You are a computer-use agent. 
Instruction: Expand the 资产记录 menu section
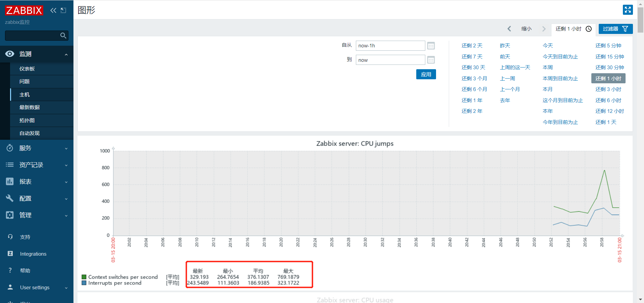click(66, 165)
